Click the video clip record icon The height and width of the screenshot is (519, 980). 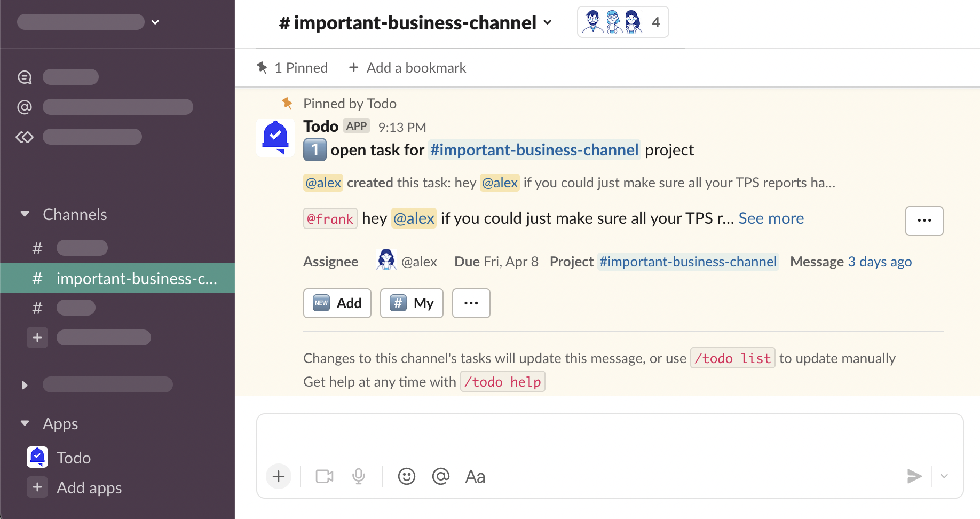pos(324,476)
